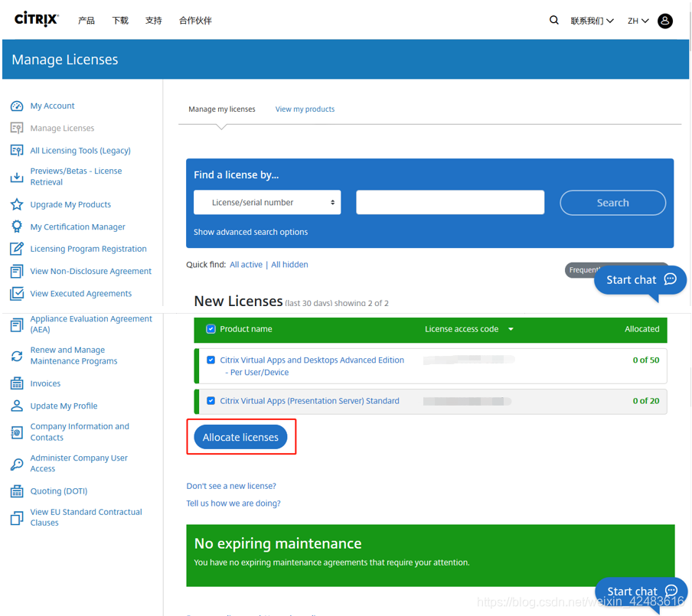Open the search magnifier icon in header
Image resolution: width=692 pixels, height=616 pixels.
pyautogui.click(x=554, y=21)
